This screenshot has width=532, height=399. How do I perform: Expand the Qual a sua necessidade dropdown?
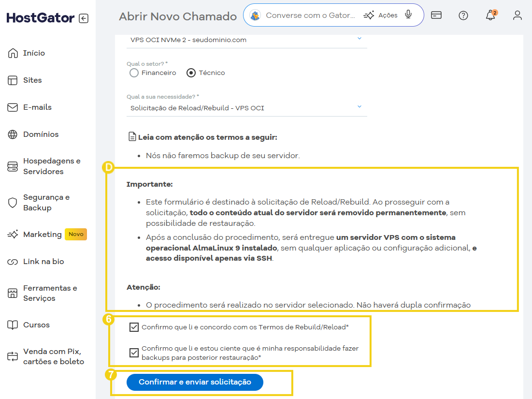point(359,106)
